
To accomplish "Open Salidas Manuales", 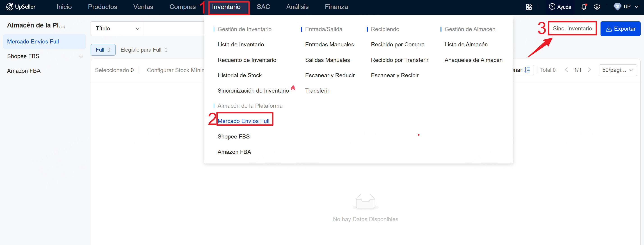I will pos(327,60).
